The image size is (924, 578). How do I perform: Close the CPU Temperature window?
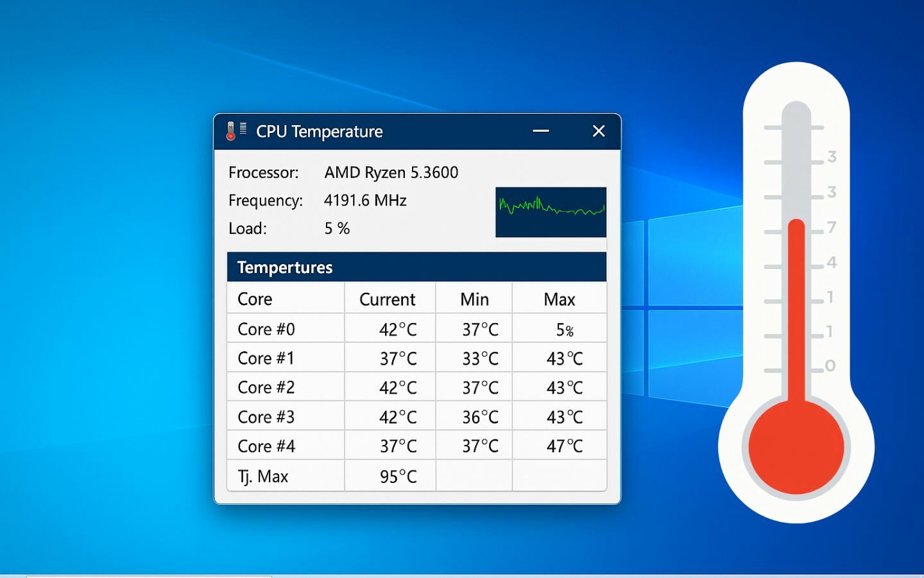tap(599, 131)
